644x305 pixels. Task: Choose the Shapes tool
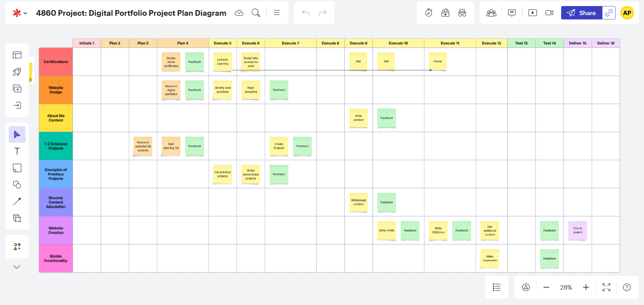(x=17, y=185)
